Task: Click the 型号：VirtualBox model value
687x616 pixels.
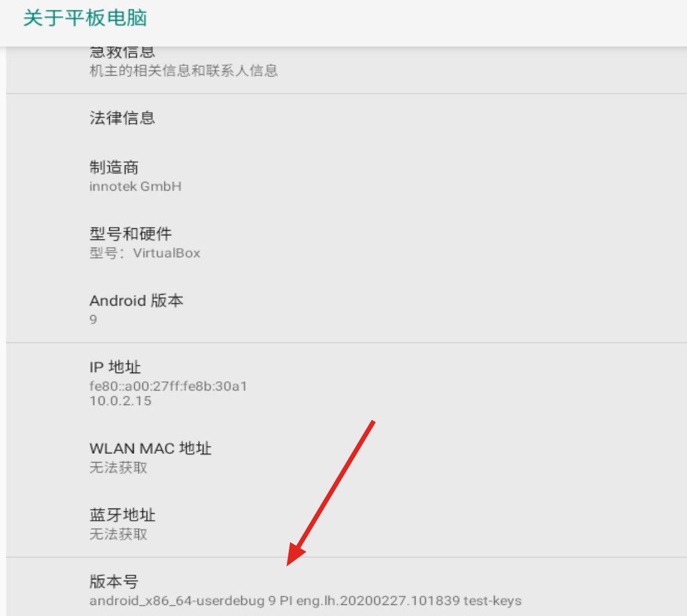Action: coord(145,253)
